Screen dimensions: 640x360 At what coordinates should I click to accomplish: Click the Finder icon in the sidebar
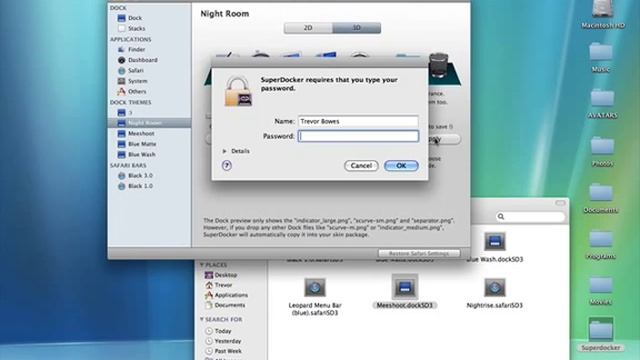(121, 49)
